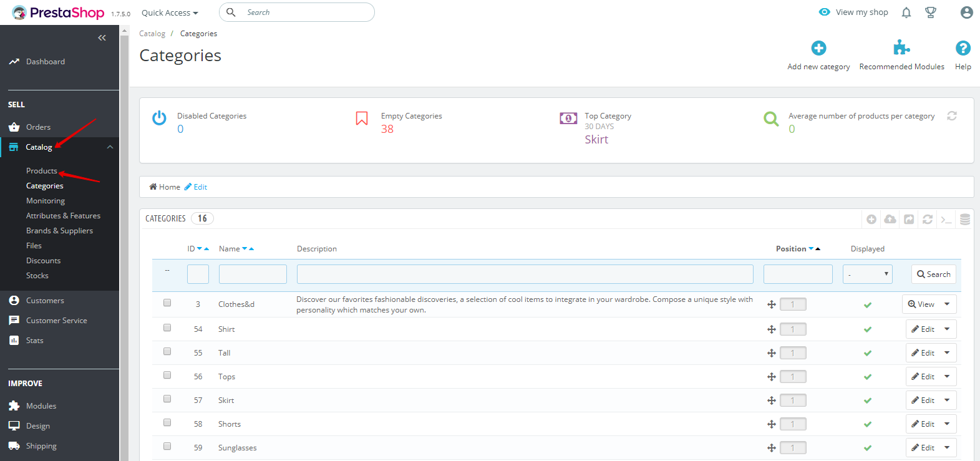Click the Add new category plus icon
Image resolution: width=980 pixels, height=461 pixels.
818,48
